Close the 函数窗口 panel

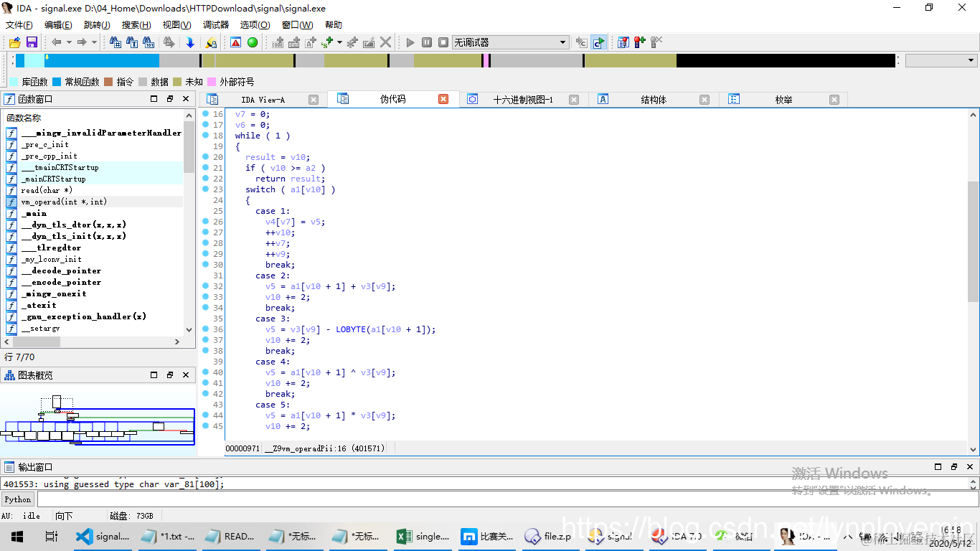187,99
